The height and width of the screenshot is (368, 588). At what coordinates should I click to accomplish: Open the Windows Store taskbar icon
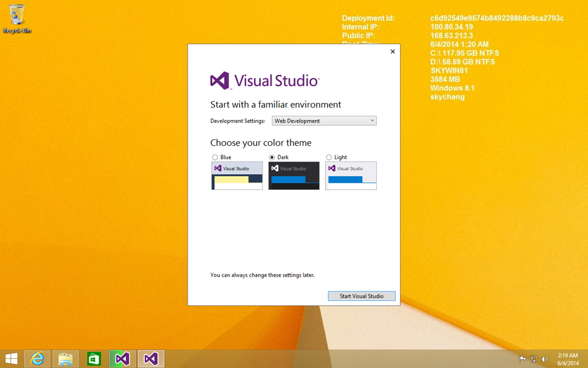(x=94, y=359)
